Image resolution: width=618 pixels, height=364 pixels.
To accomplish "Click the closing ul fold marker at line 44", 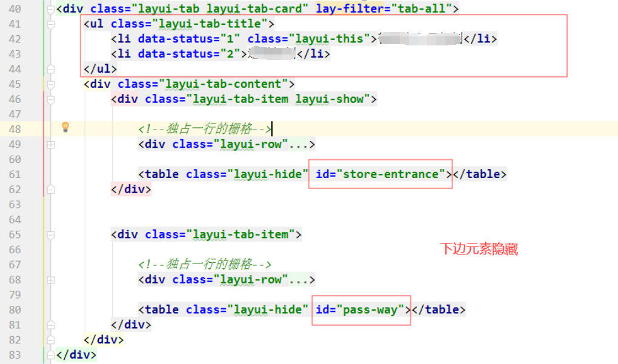I will point(51,69).
